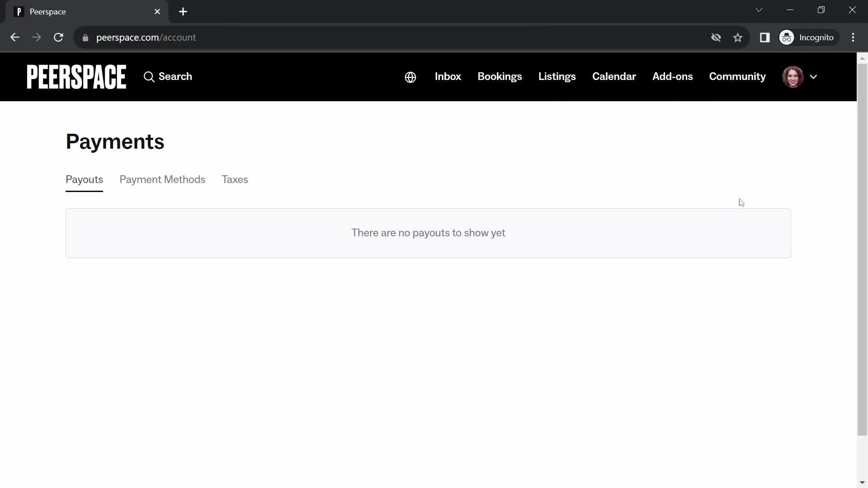
Task: Click the browser extensions puzzle icon
Action: (x=765, y=38)
